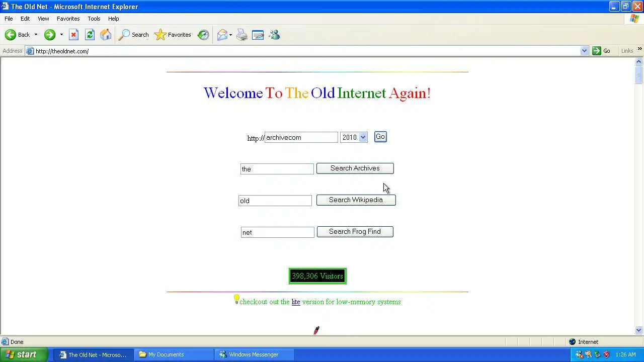Stop loading with the red X icon
The image size is (644, 362).
[73, 35]
